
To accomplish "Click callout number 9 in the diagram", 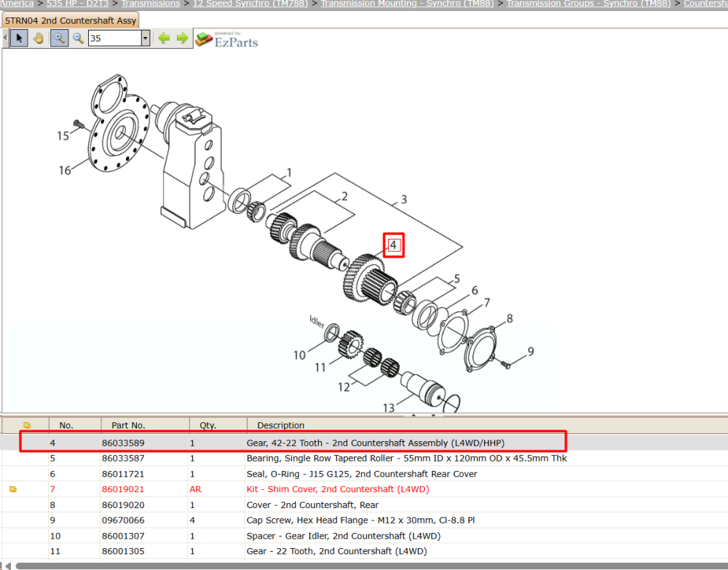I will click(531, 352).
